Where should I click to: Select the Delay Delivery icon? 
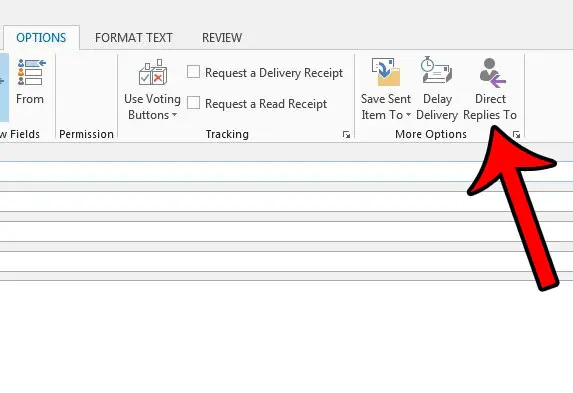click(x=436, y=70)
